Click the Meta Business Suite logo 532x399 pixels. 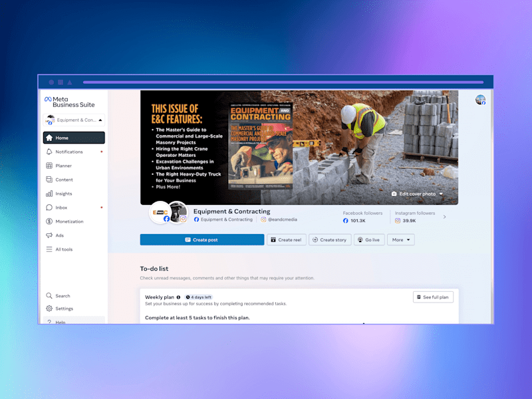70,102
